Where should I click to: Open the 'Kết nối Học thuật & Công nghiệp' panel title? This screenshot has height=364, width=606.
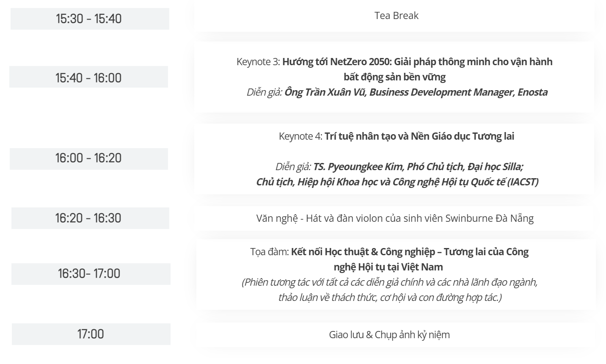pos(409,252)
